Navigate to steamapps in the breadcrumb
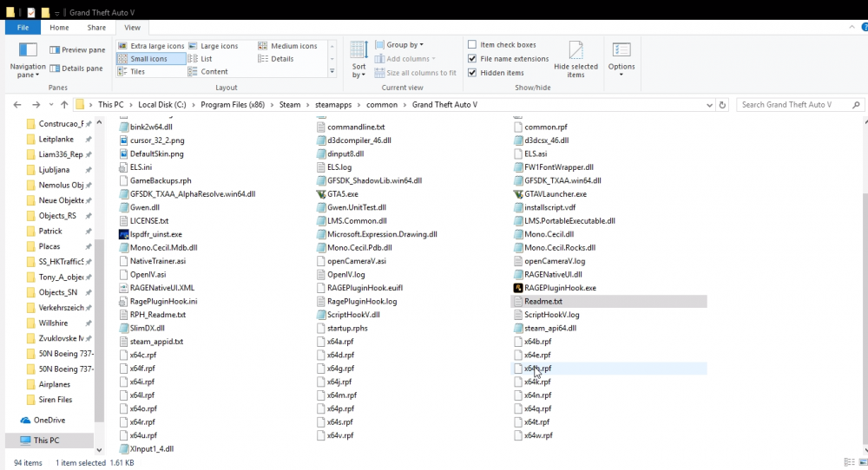 (333, 105)
